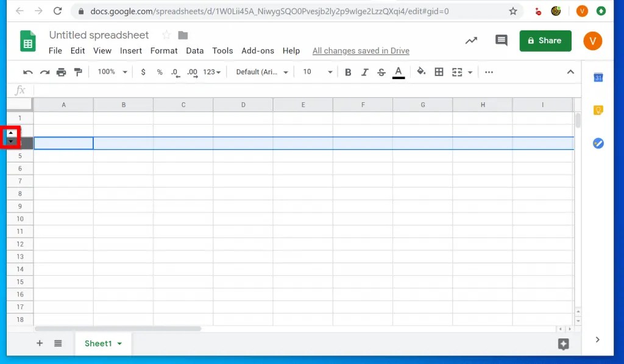Apply currency formatting

point(143,72)
